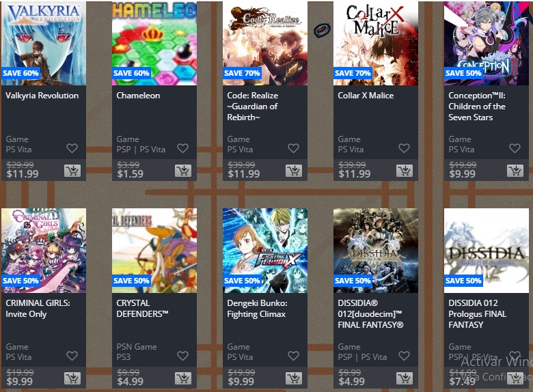Toggle wishlist heart for Code: Realize
The width and height of the screenshot is (533, 392).
coord(293,148)
